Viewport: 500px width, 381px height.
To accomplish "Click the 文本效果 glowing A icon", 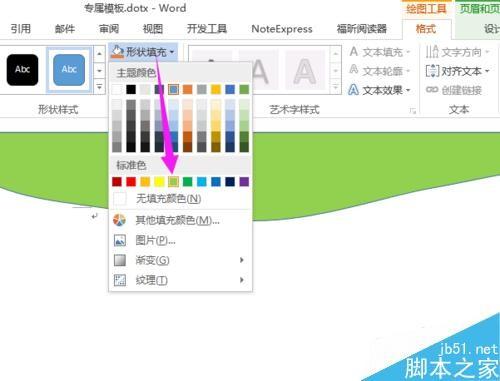I will point(354,90).
